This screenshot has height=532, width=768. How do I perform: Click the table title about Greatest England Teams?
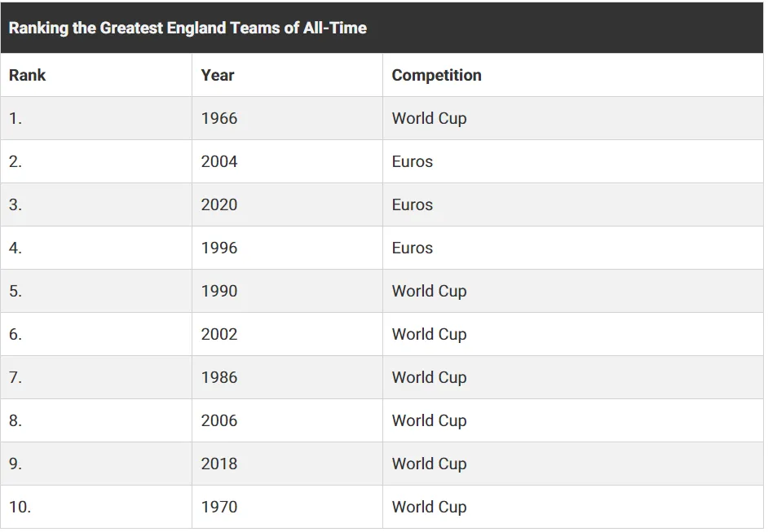[x=188, y=28]
